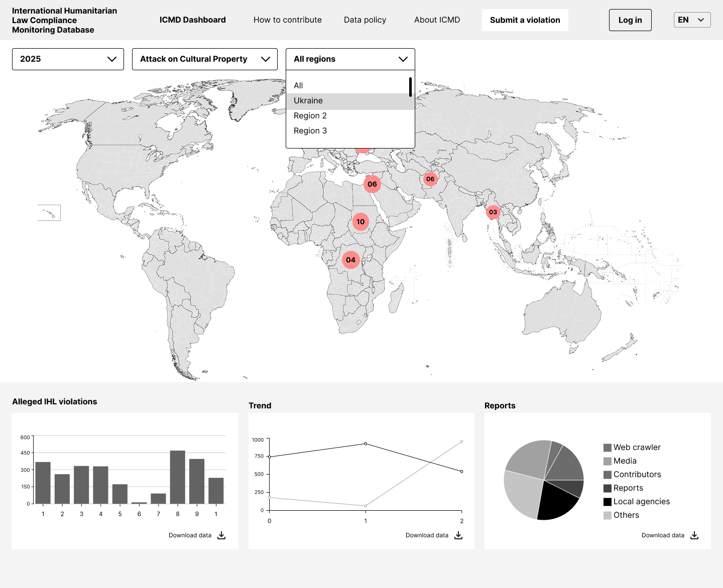Click the Log in button
Screen dimensions: 723x588
(630, 20)
